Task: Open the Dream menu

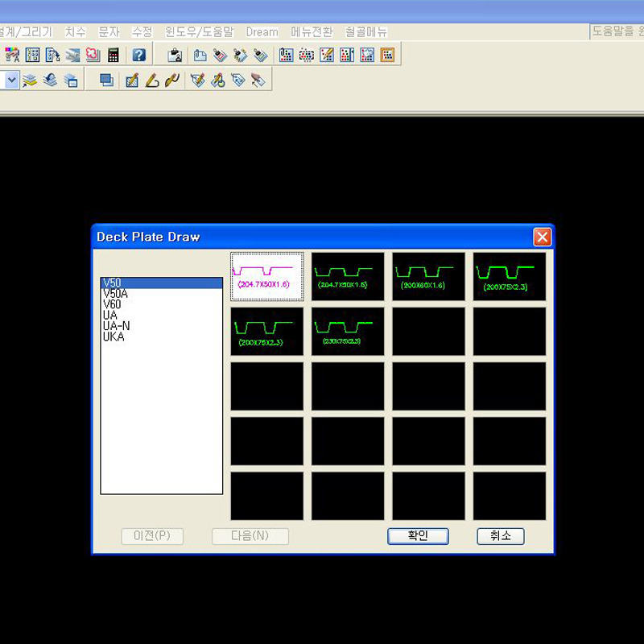Action: (262, 32)
